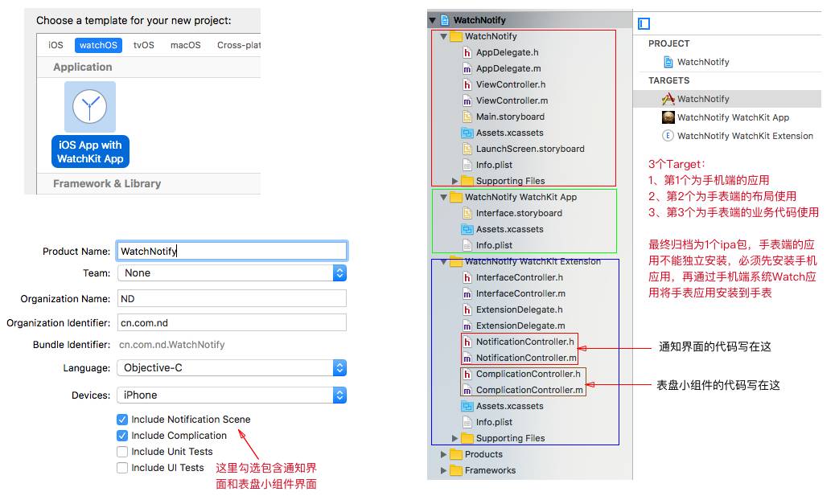The height and width of the screenshot is (504, 839).
Task: Click the WatchKit App target icon
Action: click(x=668, y=117)
